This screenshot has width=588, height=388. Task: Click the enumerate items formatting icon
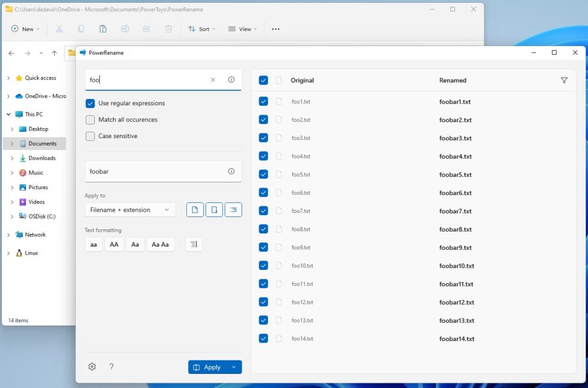(193, 245)
